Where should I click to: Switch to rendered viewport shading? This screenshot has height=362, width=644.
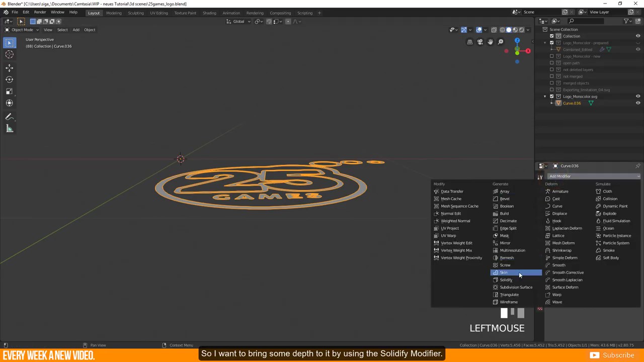tap(522, 30)
